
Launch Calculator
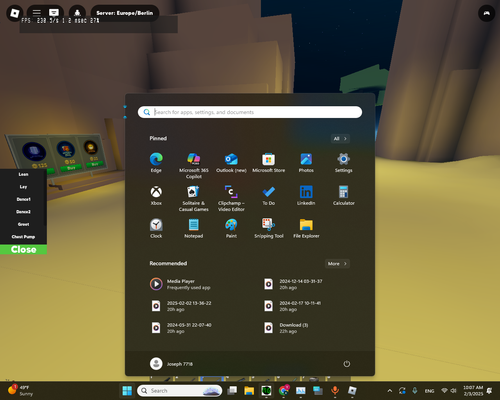pos(343,196)
